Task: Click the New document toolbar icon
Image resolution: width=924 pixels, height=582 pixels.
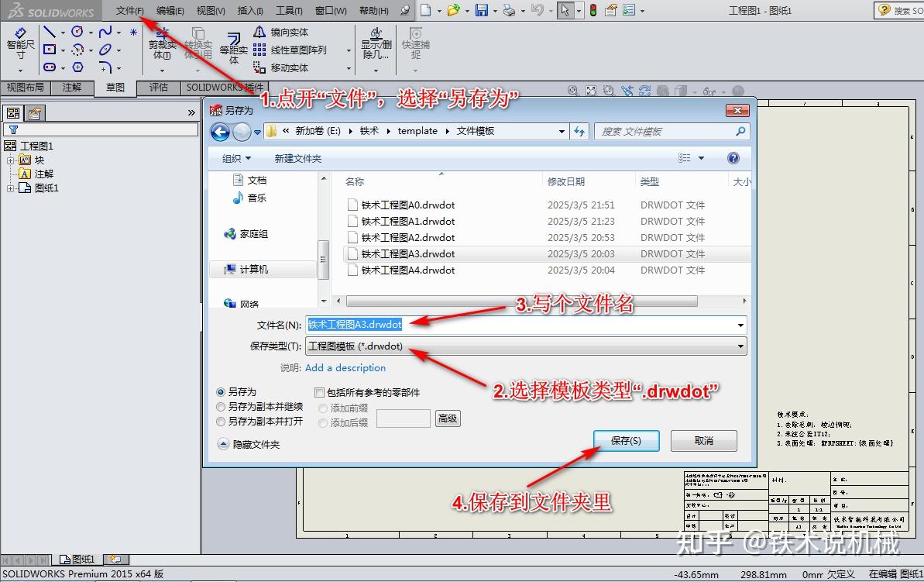Action: 425,10
